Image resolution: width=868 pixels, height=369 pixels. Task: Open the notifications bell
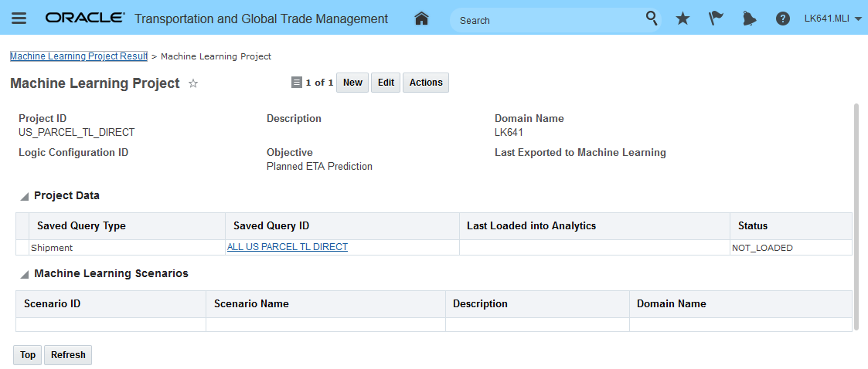(x=749, y=19)
